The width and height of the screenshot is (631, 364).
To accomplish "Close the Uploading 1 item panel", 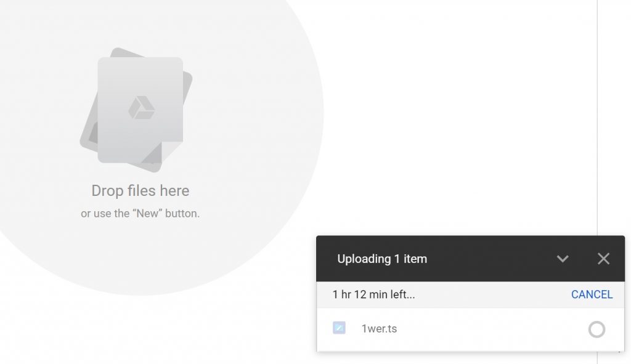I will [603, 259].
